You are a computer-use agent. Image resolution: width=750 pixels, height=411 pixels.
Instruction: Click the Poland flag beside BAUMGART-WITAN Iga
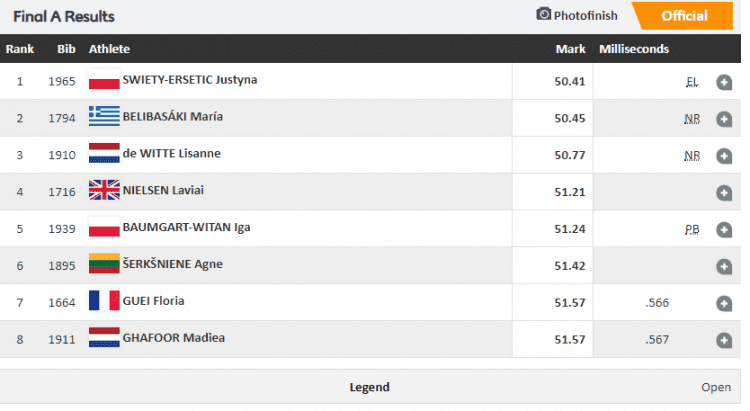point(103,227)
